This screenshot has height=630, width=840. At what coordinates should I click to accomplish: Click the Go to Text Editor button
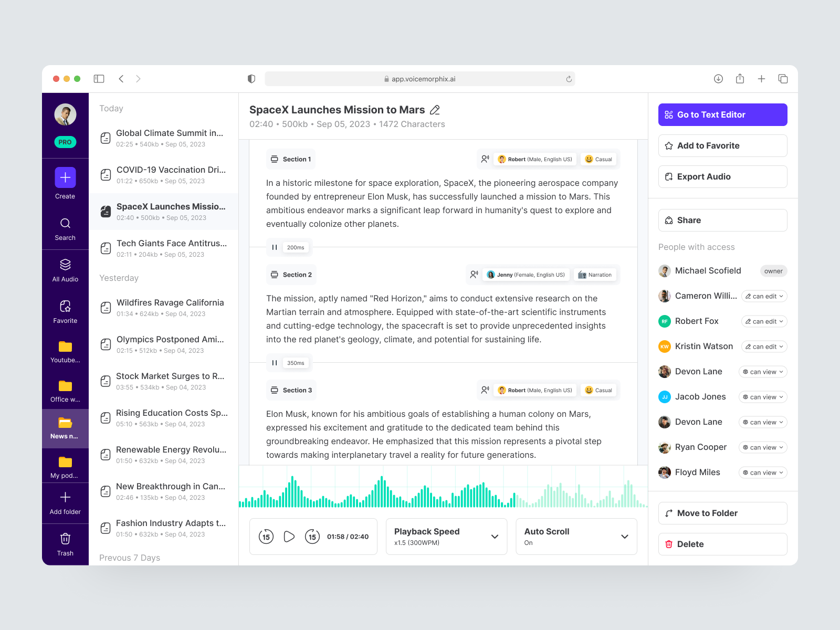[722, 114]
